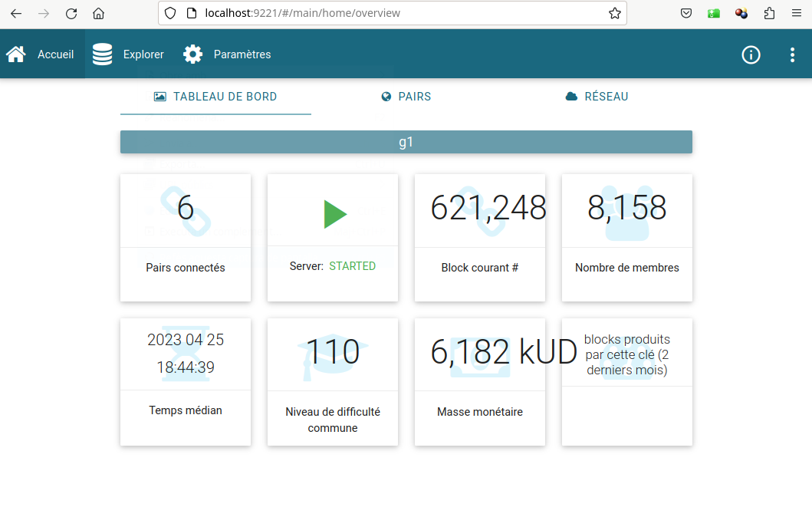The width and height of the screenshot is (812, 517).
Task: Click the g1 currency banner
Action: point(406,142)
